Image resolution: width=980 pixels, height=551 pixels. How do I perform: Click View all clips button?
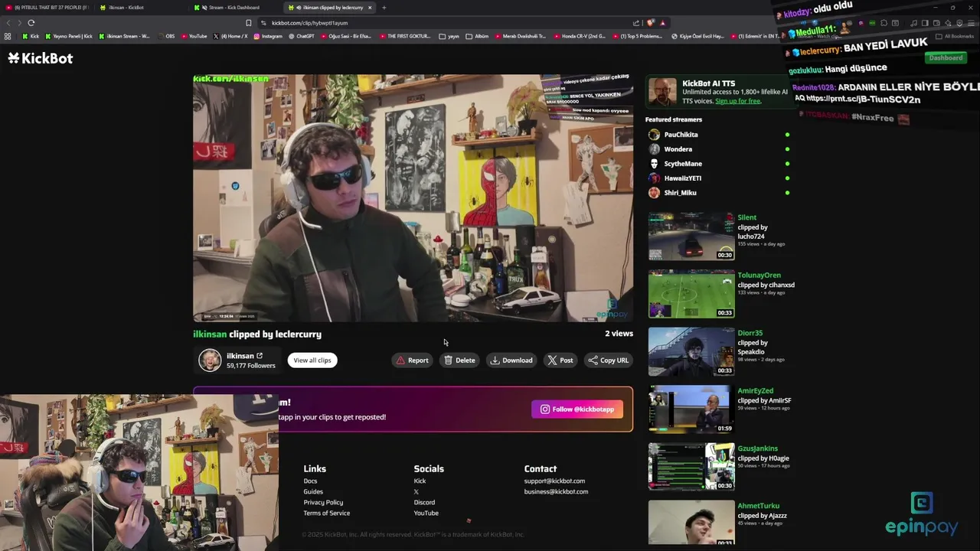(312, 360)
